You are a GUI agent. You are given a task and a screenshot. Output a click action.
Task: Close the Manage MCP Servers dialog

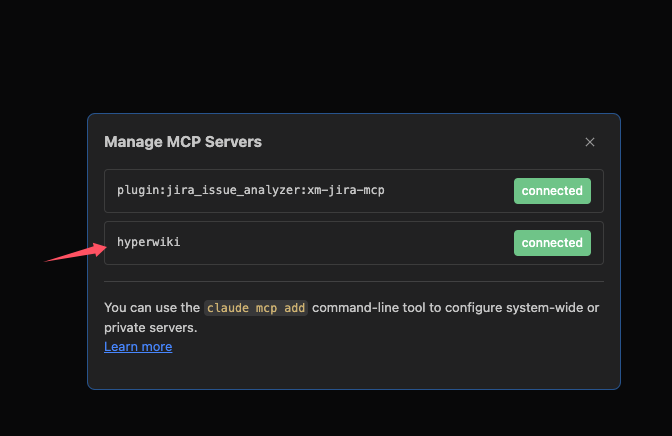click(590, 142)
